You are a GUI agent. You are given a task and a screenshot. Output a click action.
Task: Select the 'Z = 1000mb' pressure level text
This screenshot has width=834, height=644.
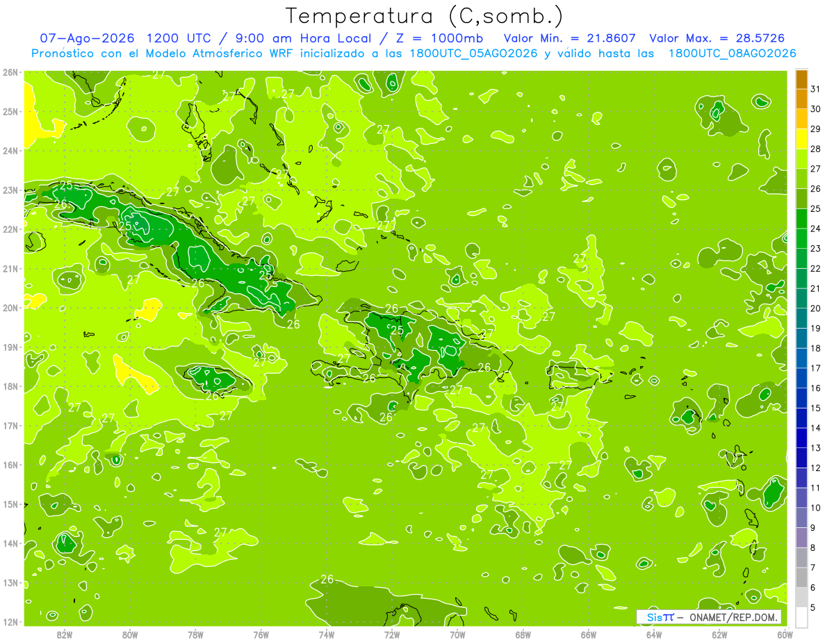point(439,38)
